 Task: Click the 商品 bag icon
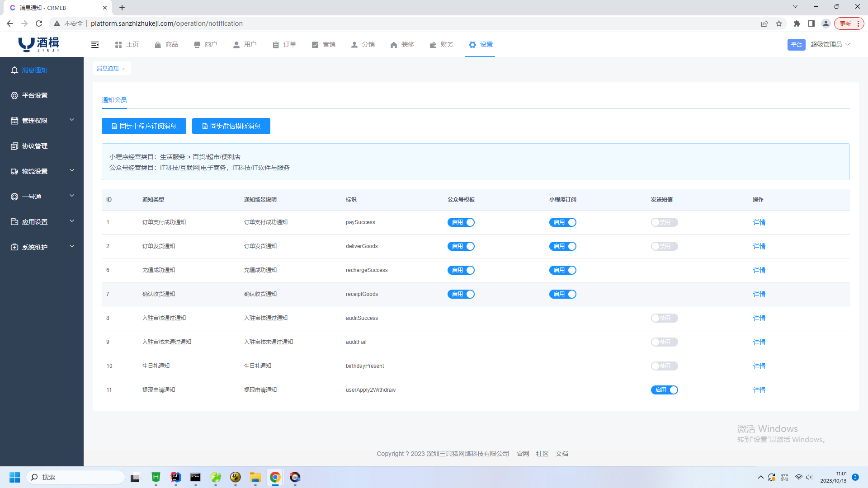pyautogui.click(x=158, y=44)
